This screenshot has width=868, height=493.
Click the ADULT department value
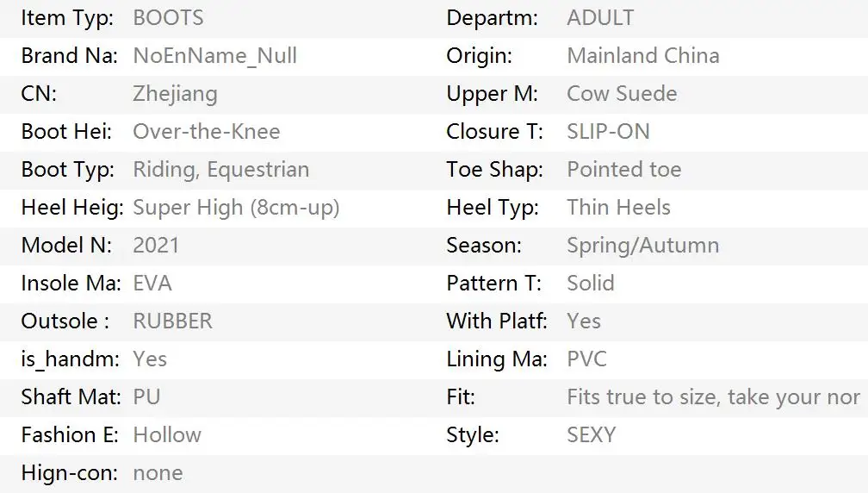(600, 17)
